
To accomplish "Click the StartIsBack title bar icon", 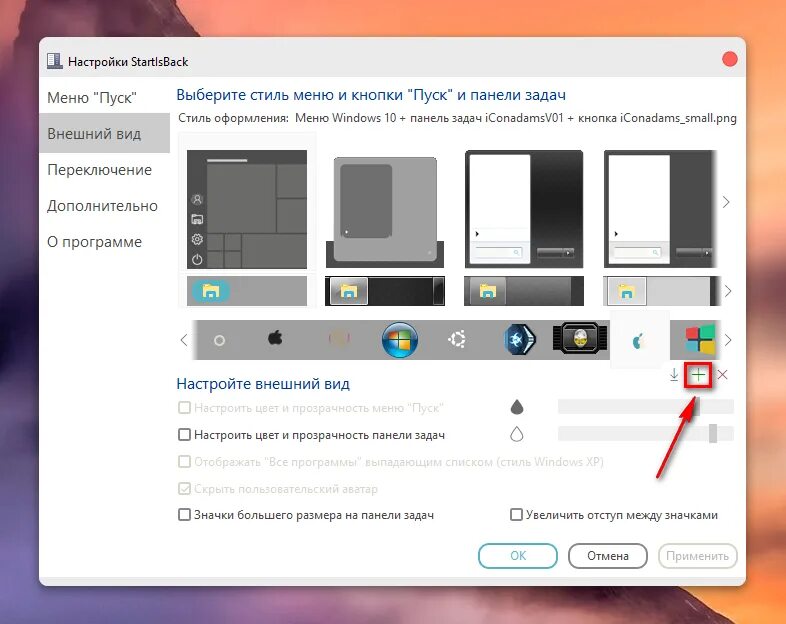I will pyautogui.click(x=54, y=61).
